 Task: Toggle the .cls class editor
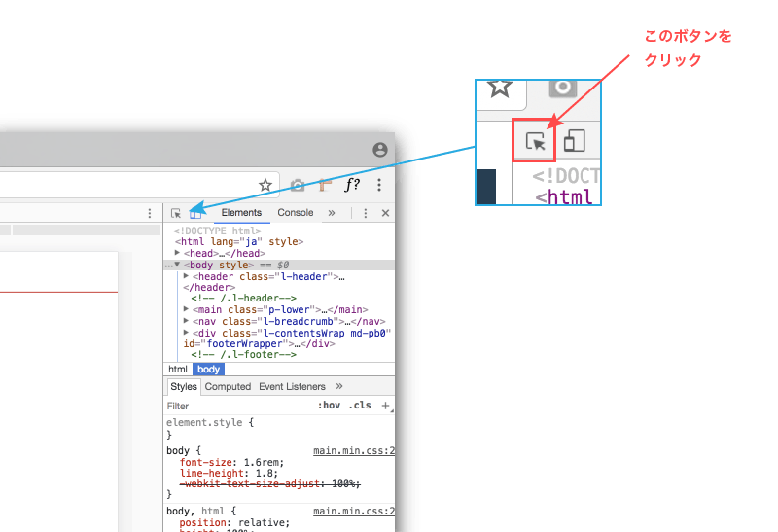(360, 406)
